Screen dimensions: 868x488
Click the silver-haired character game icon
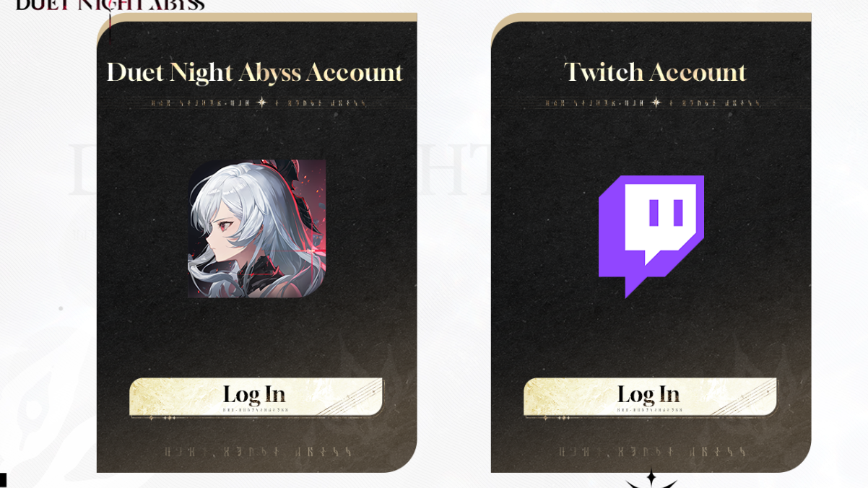coord(256,228)
